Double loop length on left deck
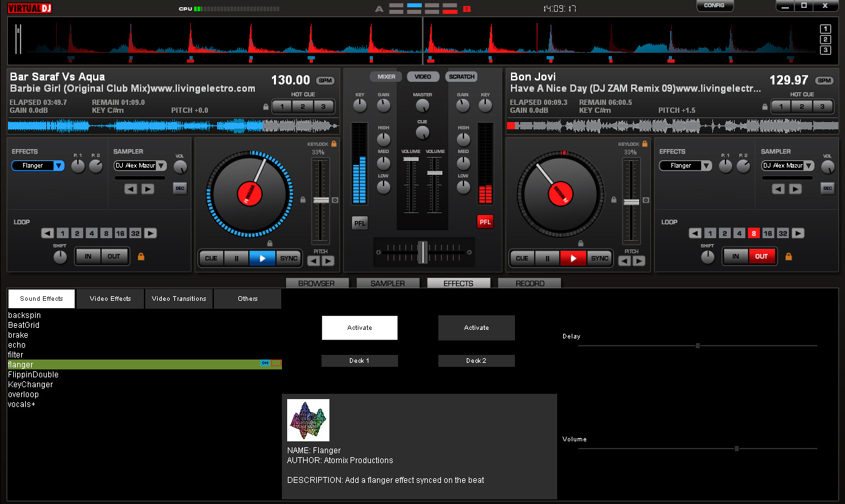This screenshot has height=504, width=845. click(151, 233)
